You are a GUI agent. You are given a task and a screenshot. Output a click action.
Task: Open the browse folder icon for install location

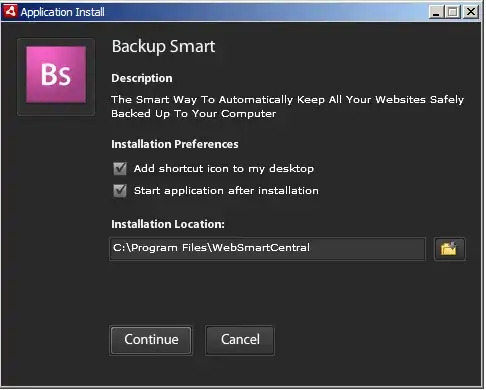(449, 249)
